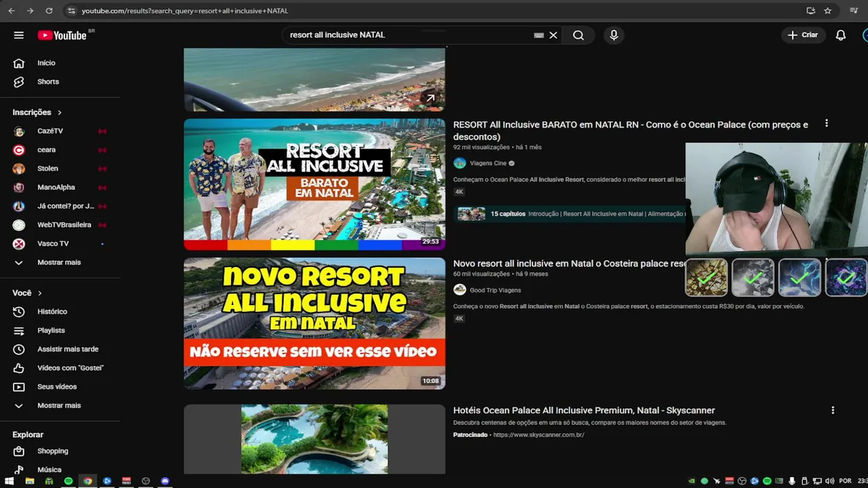The image size is (868, 488).
Task: Open Spotify from taskbar
Action: (68, 481)
